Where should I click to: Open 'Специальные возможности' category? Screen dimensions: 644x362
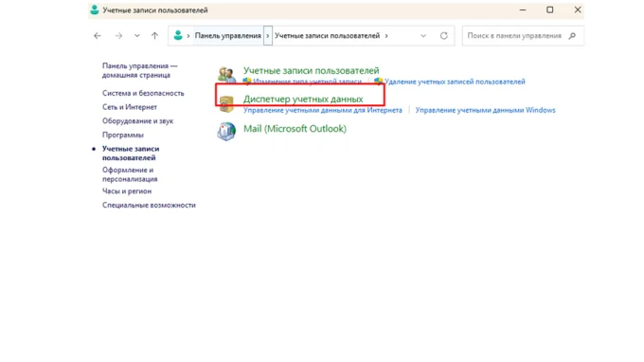click(x=149, y=205)
